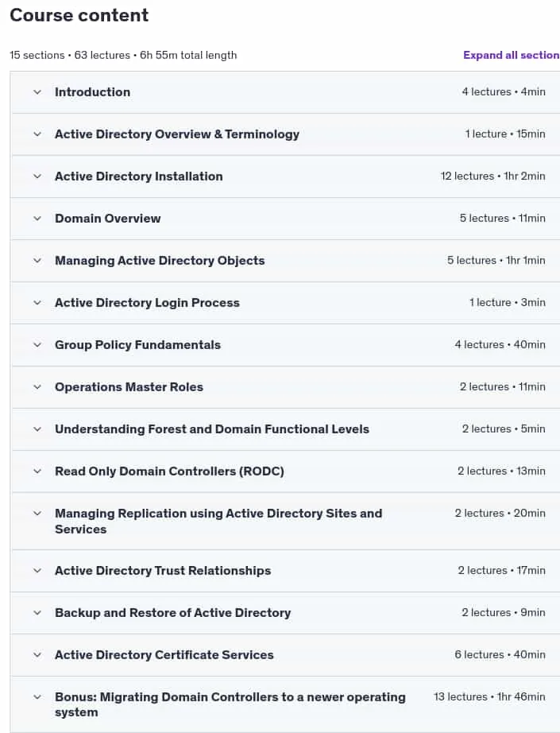The image size is (560, 733).
Task: Click the 12 lectures • 1hr 2min label
Action: coord(492,176)
